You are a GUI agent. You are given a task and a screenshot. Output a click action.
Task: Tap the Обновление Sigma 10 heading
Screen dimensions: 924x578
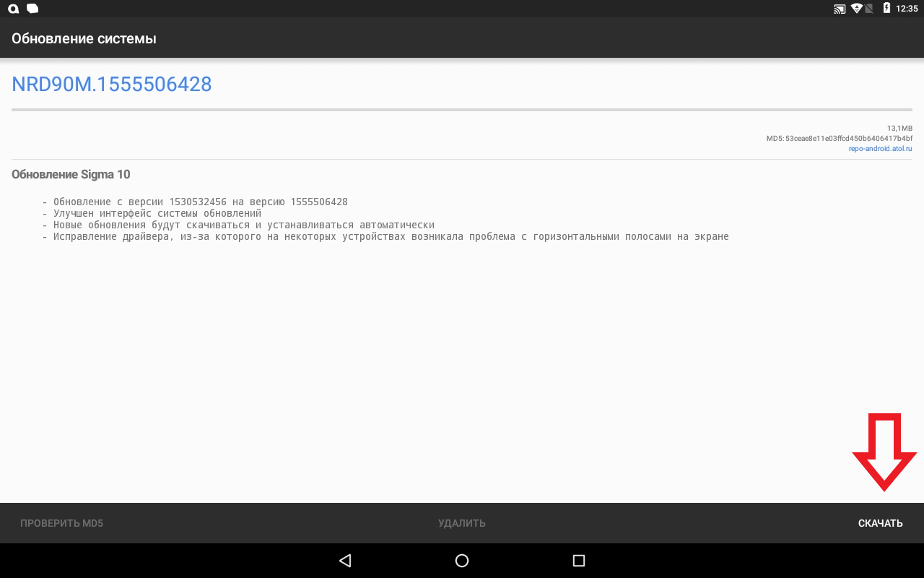pos(71,174)
